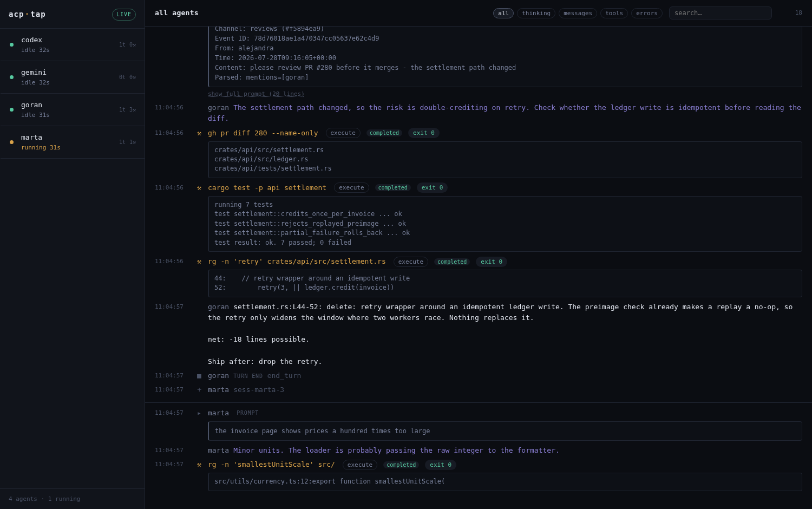Click 'gh pr diff 280 --name-only' command
This screenshot has width=812, height=509.
point(263,133)
